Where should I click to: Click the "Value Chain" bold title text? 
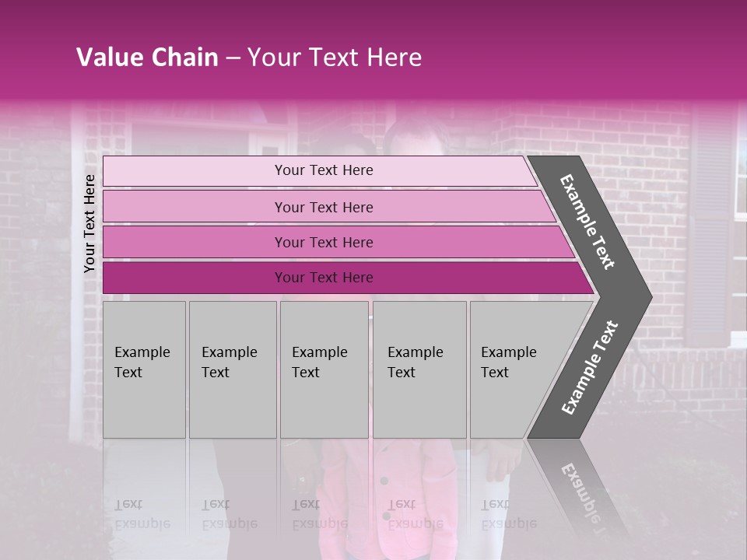pos(146,58)
